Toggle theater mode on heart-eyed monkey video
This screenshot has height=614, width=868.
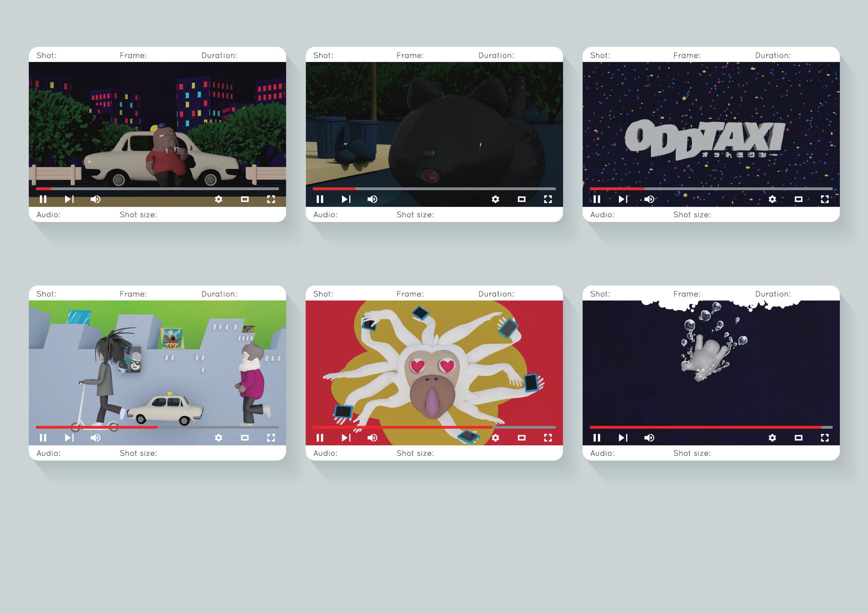point(522,438)
